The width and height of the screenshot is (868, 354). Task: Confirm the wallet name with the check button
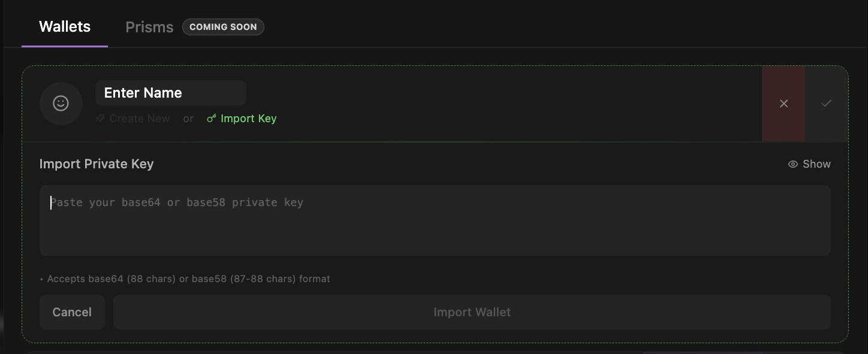pos(826,103)
